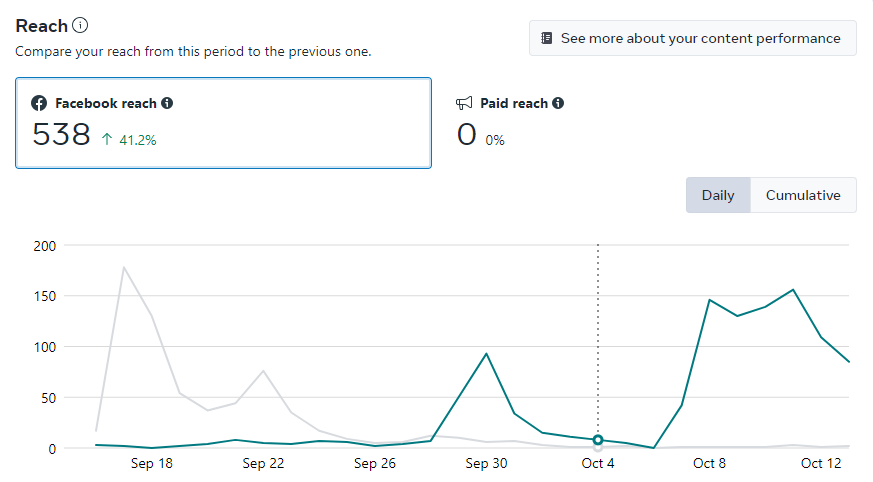The height and width of the screenshot is (482, 873).
Task: Click the book icon in content performance button
Action: [x=546, y=38]
